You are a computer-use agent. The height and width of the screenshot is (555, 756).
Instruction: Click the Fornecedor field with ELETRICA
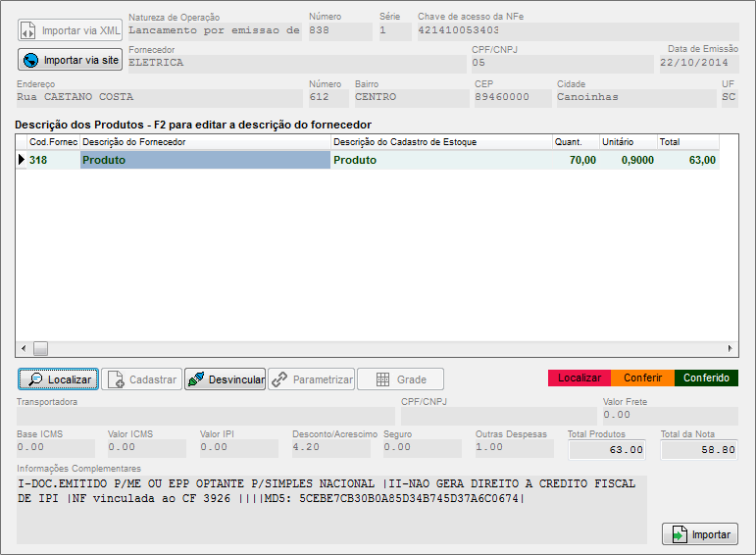(x=297, y=64)
